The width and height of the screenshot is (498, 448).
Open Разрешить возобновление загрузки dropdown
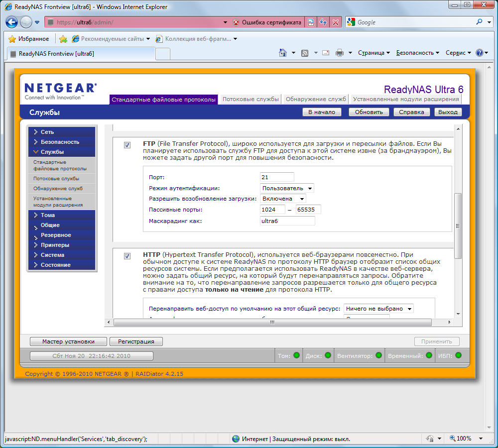283,199
